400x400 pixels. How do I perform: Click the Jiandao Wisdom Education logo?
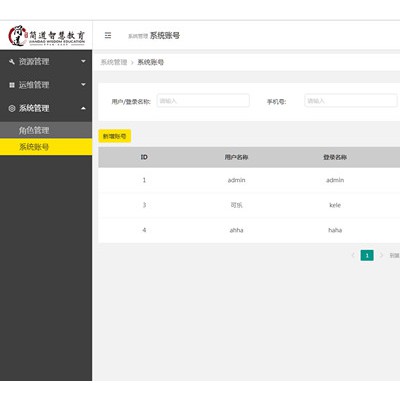coord(46,35)
